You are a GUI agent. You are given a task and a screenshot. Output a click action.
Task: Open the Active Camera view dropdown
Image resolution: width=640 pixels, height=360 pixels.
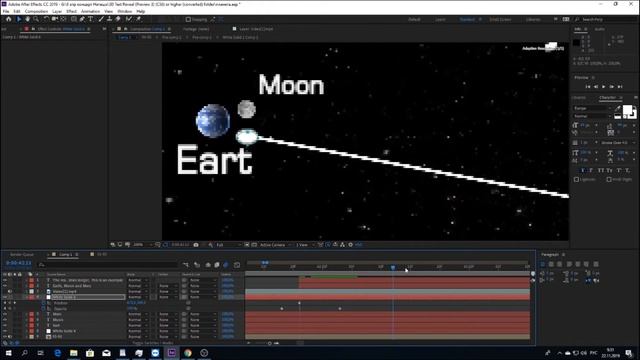275,245
